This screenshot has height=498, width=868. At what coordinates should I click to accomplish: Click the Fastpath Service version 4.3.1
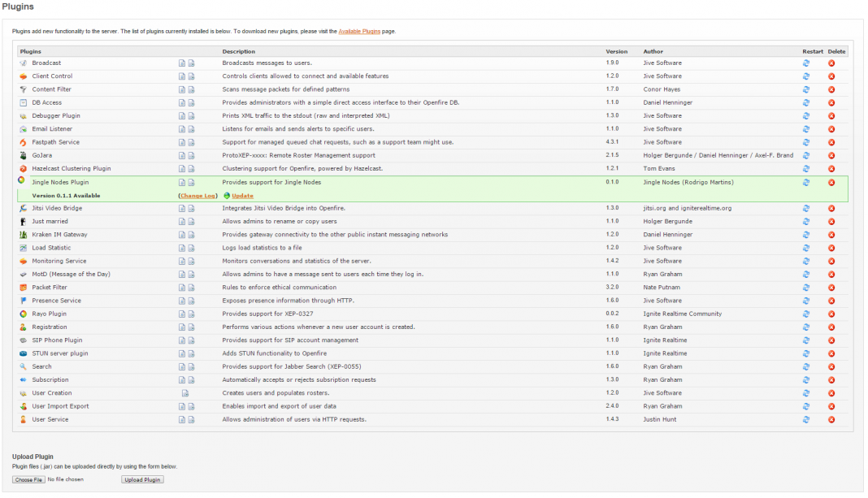(612, 142)
